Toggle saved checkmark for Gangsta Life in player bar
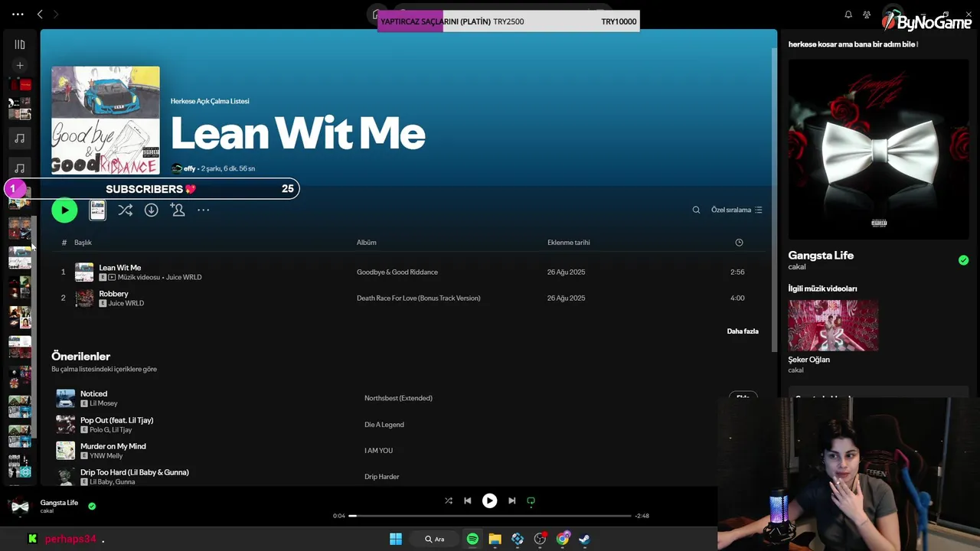Screen dimensions: 980x551 click(92, 506)
